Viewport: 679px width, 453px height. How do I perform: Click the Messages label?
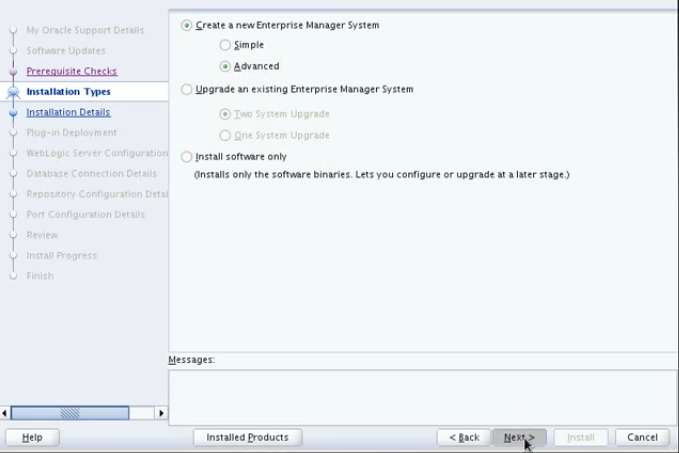pyautogui.click(x=191, y=360)
